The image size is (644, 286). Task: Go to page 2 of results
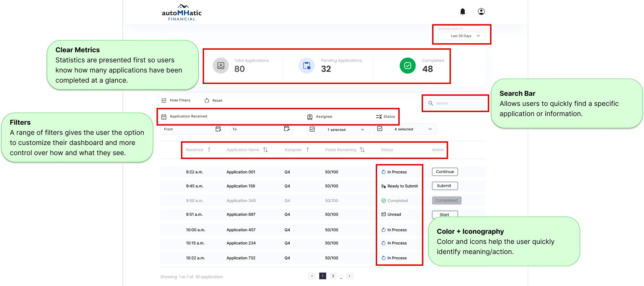click(x=333, y=276)
